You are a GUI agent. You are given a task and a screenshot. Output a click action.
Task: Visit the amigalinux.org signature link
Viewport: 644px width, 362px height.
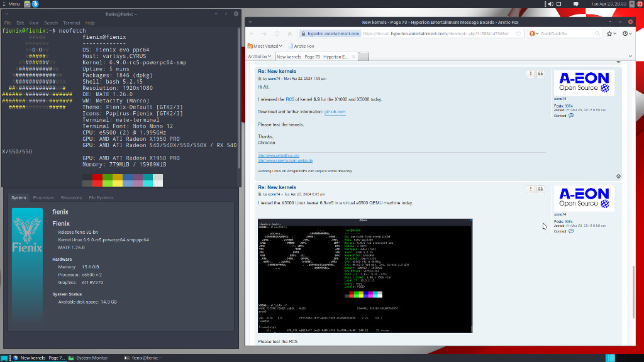coord(279,156)
